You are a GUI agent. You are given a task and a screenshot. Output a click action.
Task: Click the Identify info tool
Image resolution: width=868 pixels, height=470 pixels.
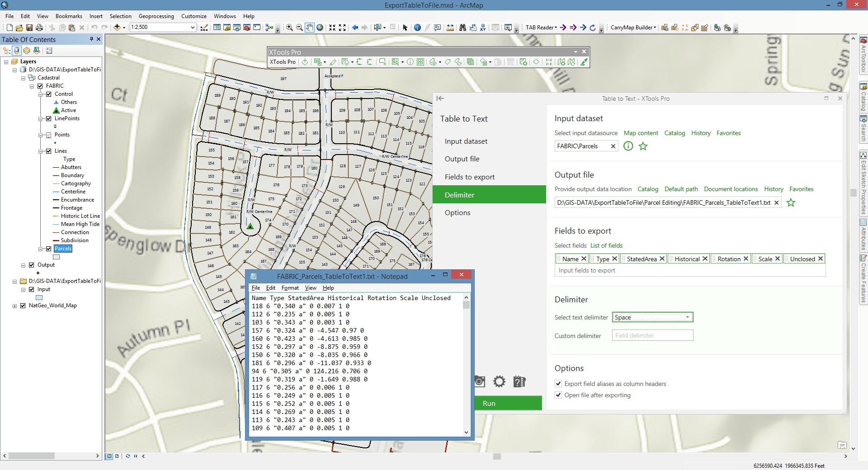pyautogui.click(x=417, y=28)
